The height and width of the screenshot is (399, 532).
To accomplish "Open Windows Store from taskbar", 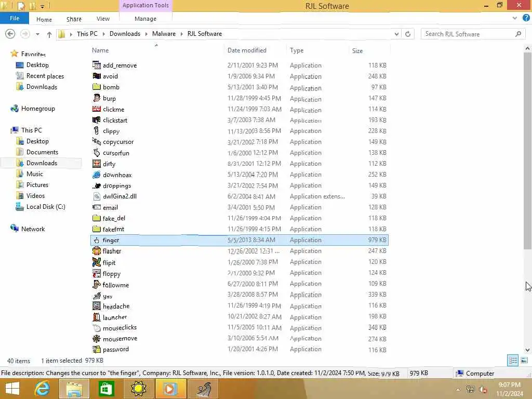I will point(106,389).
